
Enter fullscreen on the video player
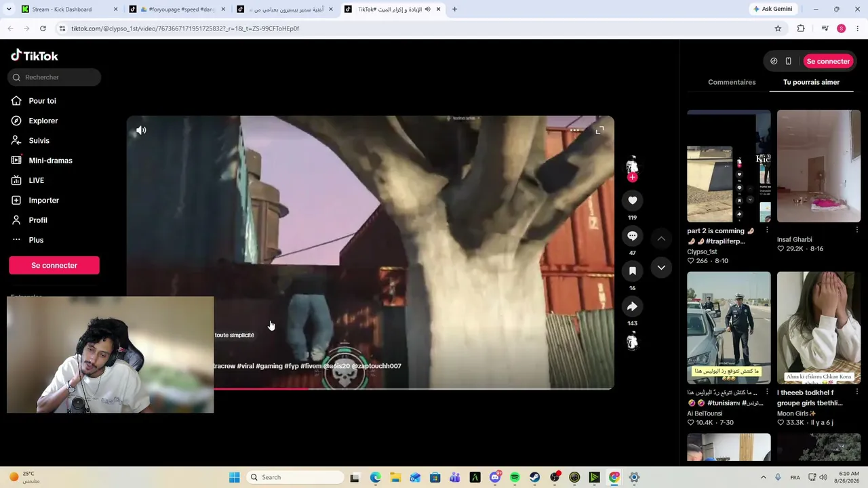(599, 130)
